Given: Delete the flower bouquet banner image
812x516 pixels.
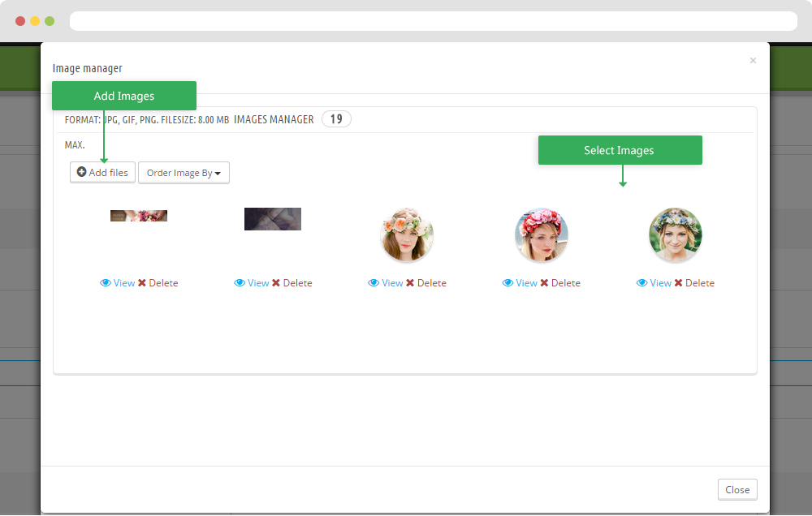Looking at the screenshot, I should click(x=158, y=283).
